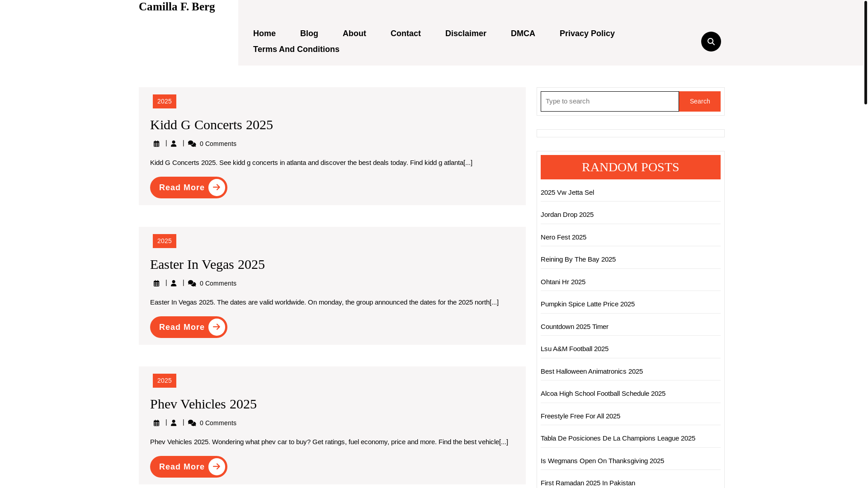Open Lsu A&M Football 2025 link

point(575,349)
